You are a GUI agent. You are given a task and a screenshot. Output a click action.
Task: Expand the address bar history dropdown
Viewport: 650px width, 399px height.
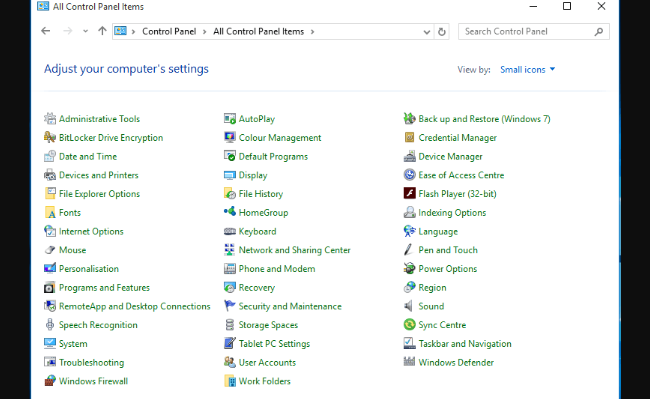point(427,32)
